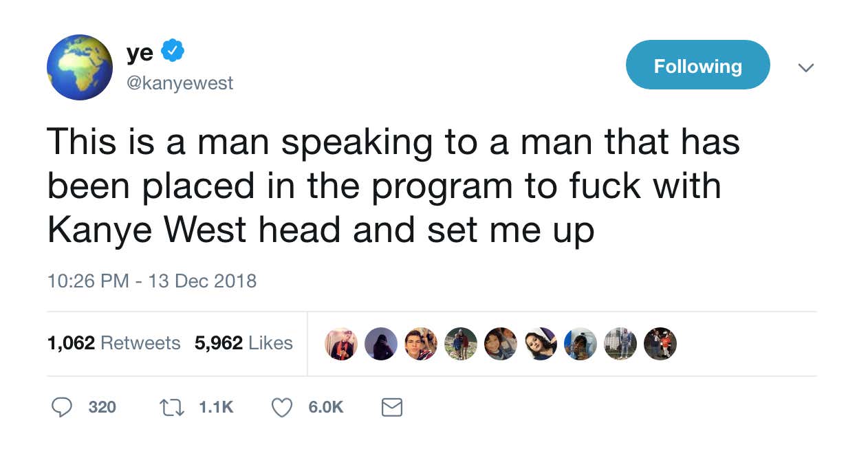Toggle the Following button
868x458 pixels.
coord(697,65)
